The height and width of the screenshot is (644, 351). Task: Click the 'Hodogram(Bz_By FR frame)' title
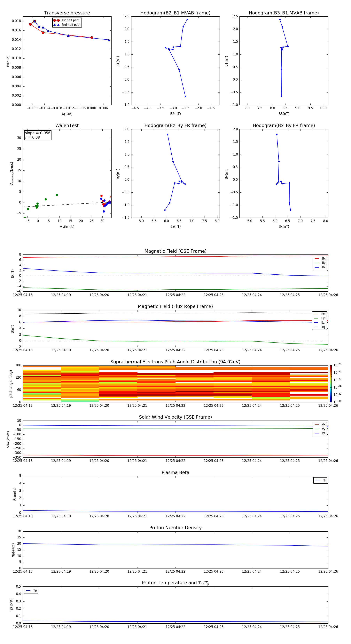pyautogui.click(x=175, y=125)
